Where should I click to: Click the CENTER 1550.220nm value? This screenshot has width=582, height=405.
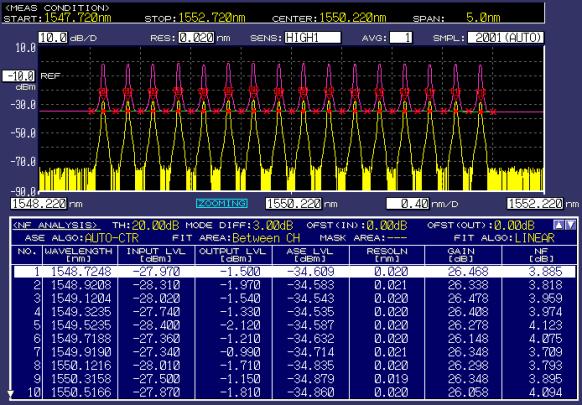(x=353, y=18)
